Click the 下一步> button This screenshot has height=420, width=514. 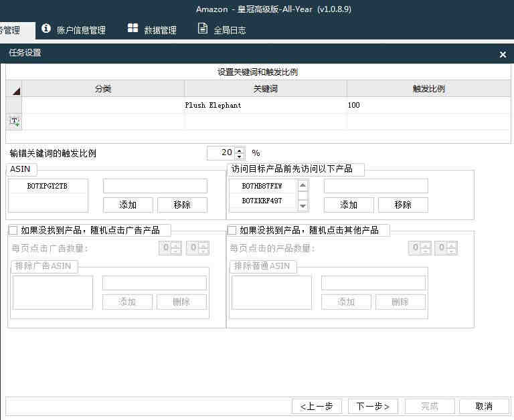(x=373, y=407)
